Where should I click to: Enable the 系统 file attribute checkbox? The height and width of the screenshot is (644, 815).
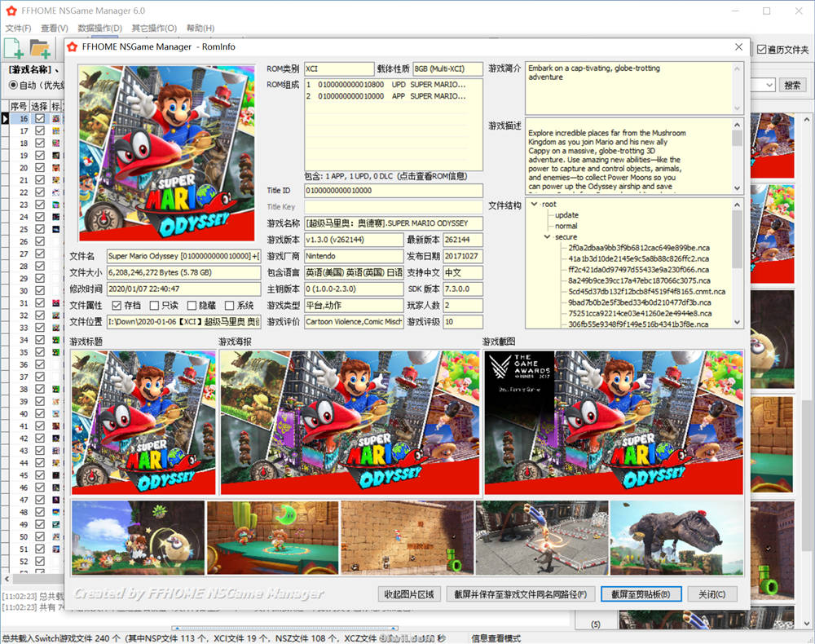tap(229, 306)
